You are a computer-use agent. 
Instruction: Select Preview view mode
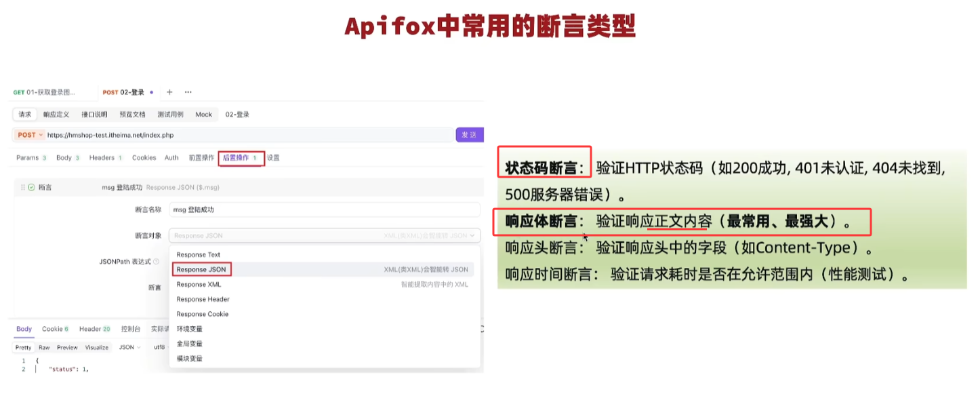click(67, 347)
